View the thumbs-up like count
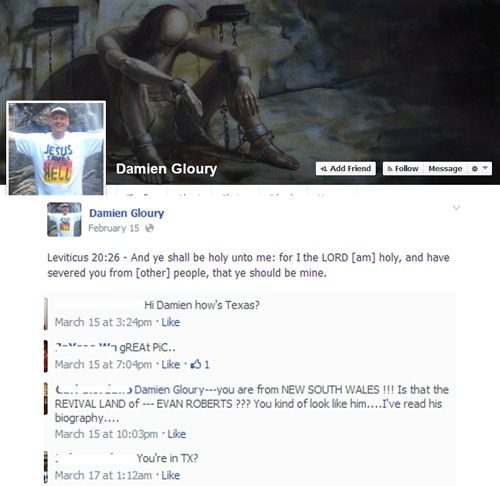The width and height of the screenshot is (500, 486). pos(200,365)
